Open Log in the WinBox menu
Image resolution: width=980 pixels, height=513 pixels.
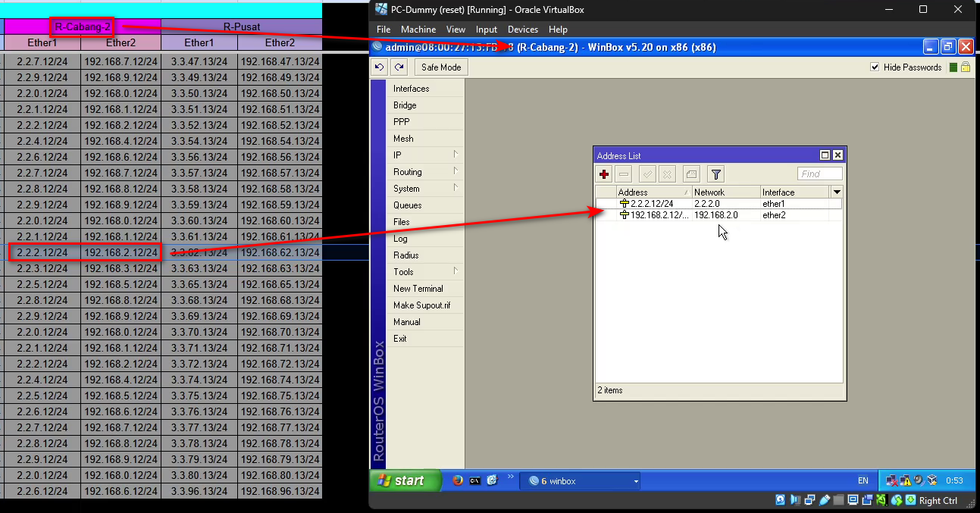(x=425, y=239)
